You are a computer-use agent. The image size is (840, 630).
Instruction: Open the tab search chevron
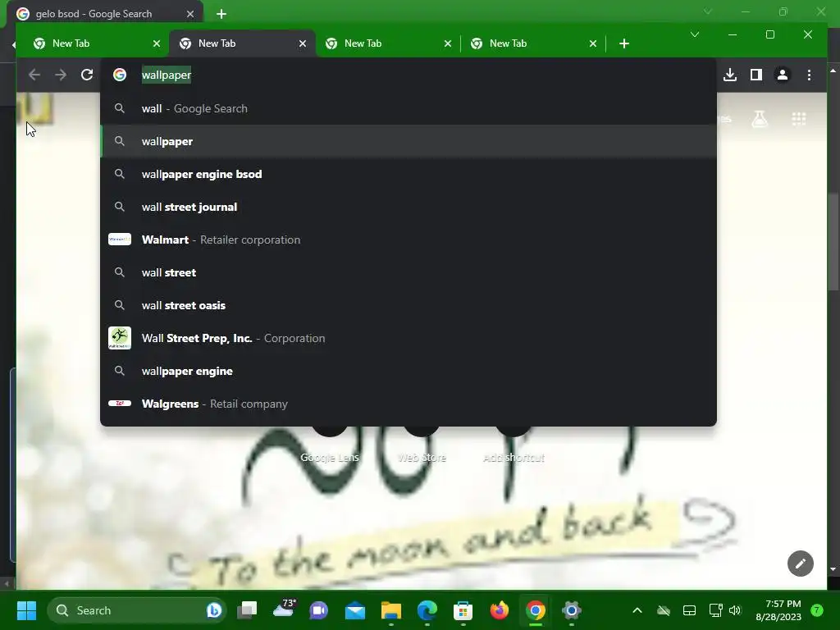click(695, 34)
